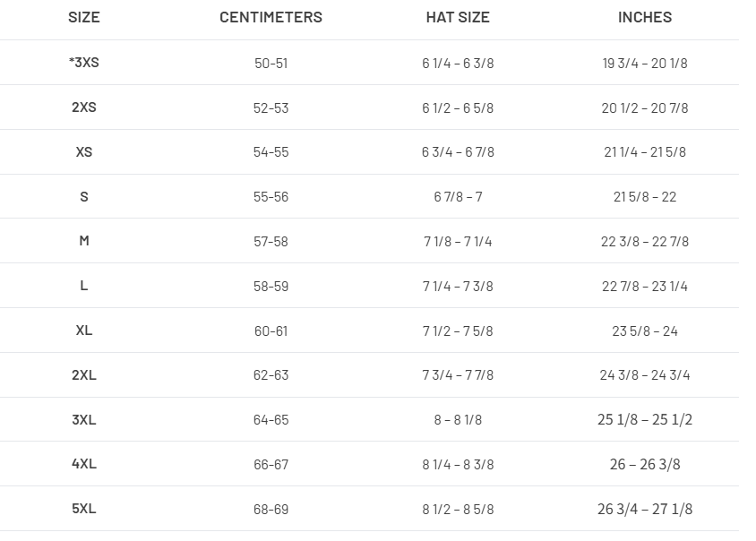Select the XL size label

(84, 331)
